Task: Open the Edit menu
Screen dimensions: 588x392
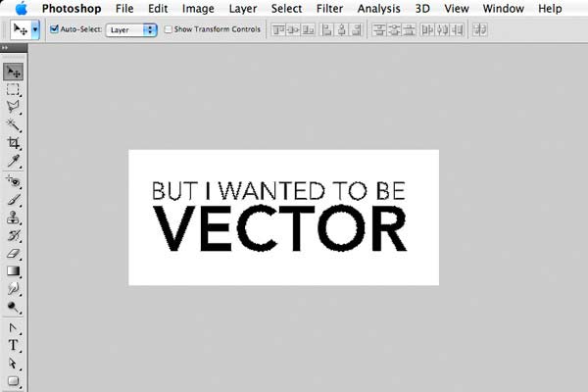Action: tap(158, 8)
